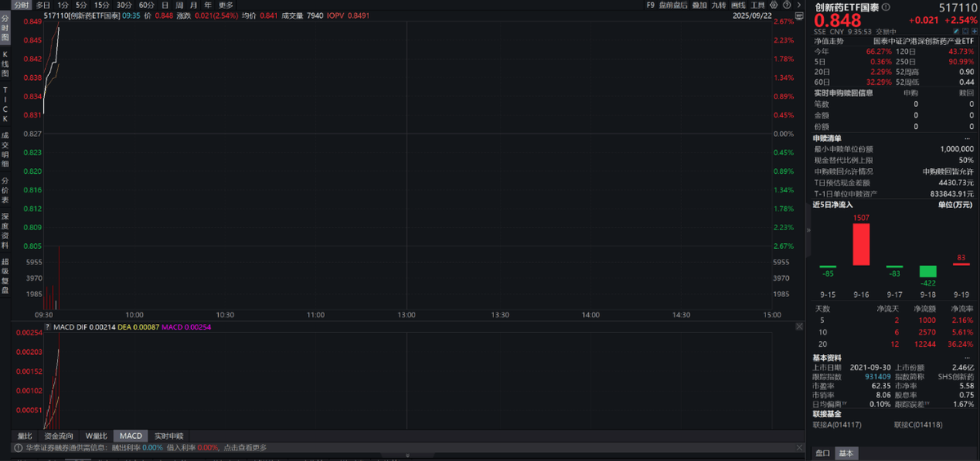Select the 15分 minute period

pos(101,5)
